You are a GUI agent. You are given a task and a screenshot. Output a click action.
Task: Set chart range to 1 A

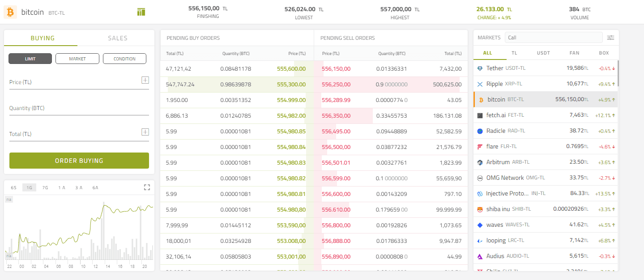point(62,187)
